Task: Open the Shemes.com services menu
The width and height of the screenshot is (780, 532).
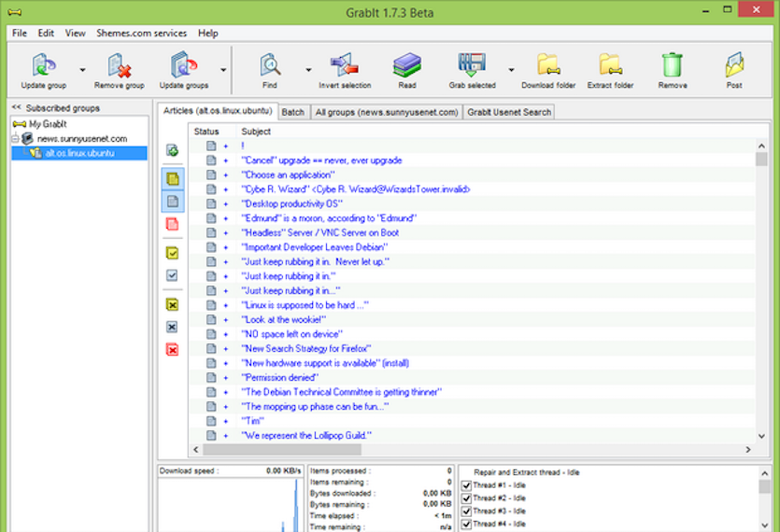Action: coord(142,33)
